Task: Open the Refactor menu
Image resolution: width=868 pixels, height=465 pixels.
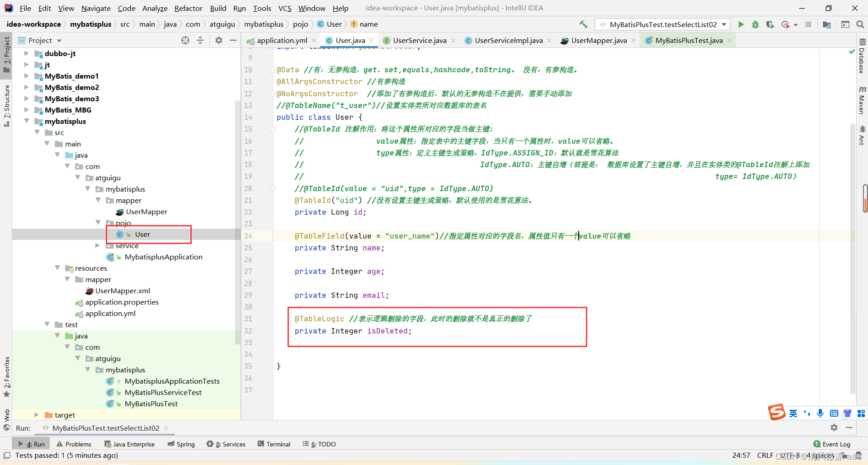Action: point(188,8)
